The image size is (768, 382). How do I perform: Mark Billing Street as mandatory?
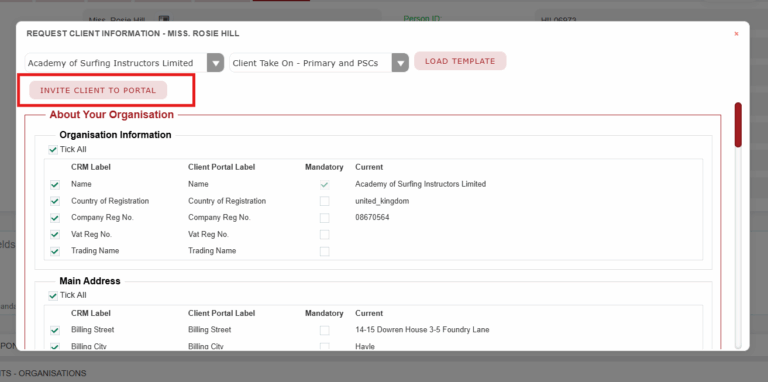324,330
